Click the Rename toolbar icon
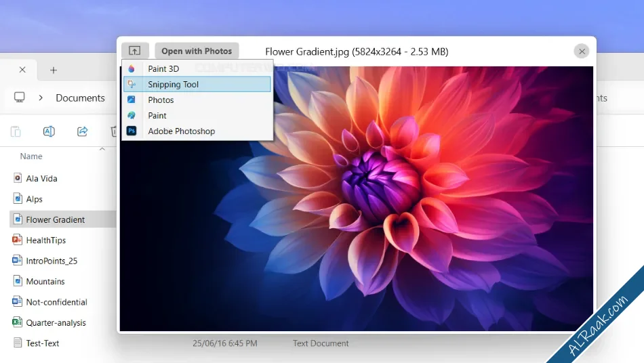The image size is (644, 363). [x=49, y=131]
